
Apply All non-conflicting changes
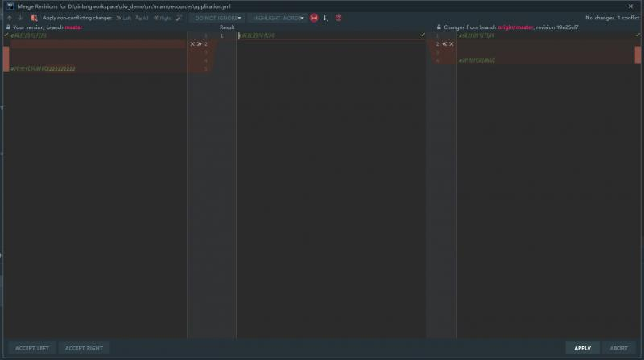point(142,18)
